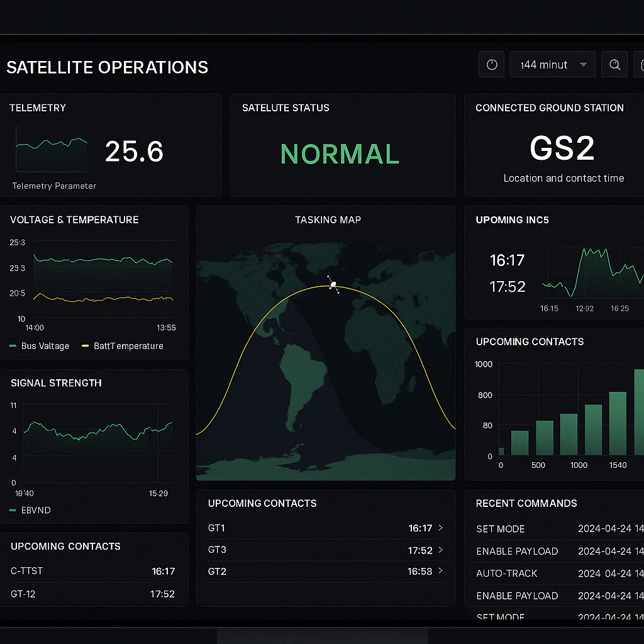
Task: Click the GS2 connected ground station label
Action: 562,149
